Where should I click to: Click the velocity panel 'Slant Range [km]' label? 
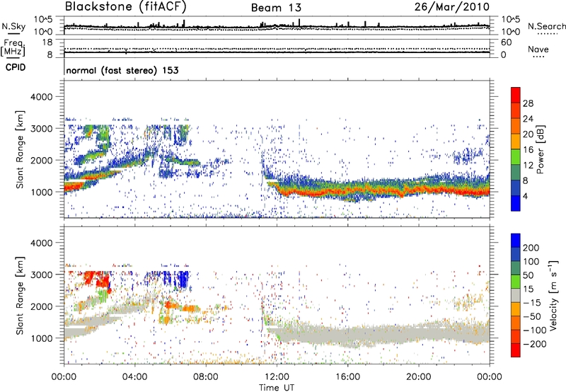[20, 296]
